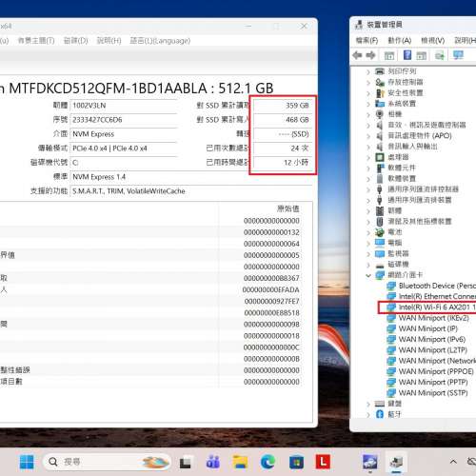This screenshot has width=476, height=476.
Task: Click the folder icon of 系統裝置
Action: point(380,104)
